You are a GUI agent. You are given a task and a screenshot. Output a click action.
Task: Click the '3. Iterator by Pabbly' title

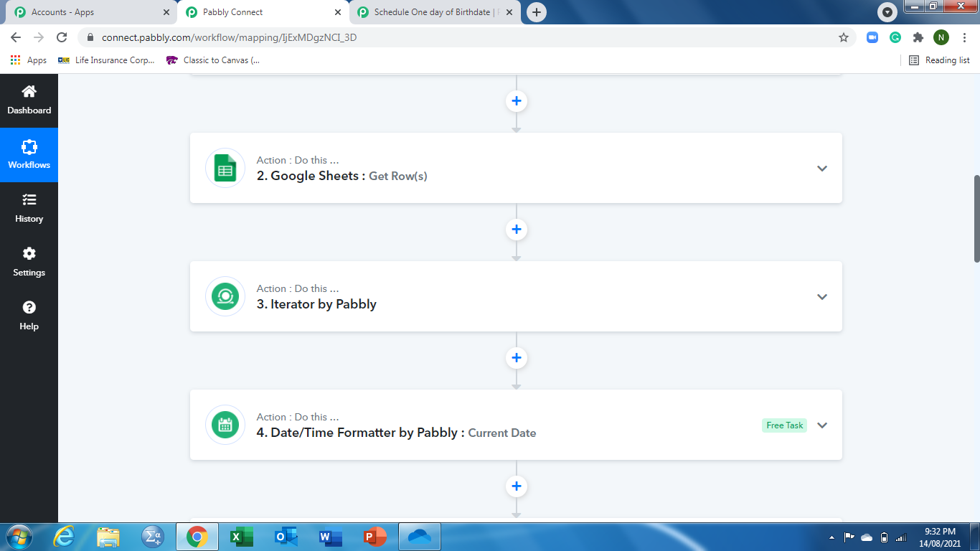(x=316, y=304)
